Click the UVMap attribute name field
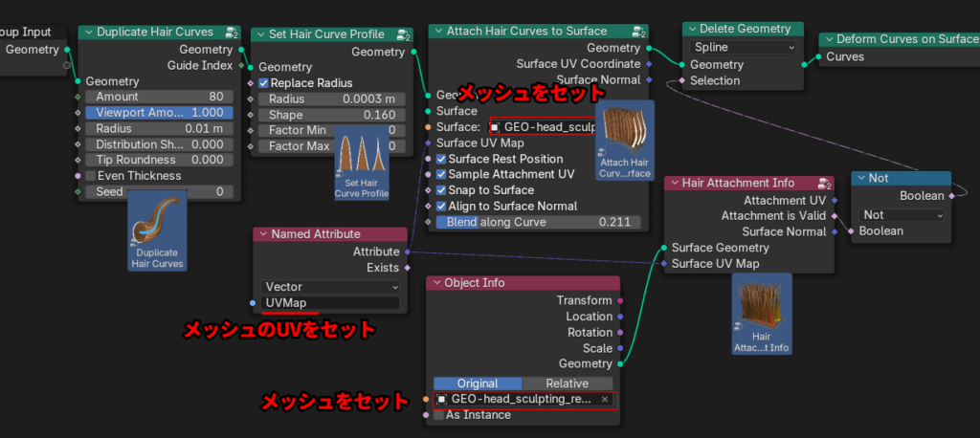Image resolution: width=980 pixels, height=438 pixels. click(x=330, y=302)
